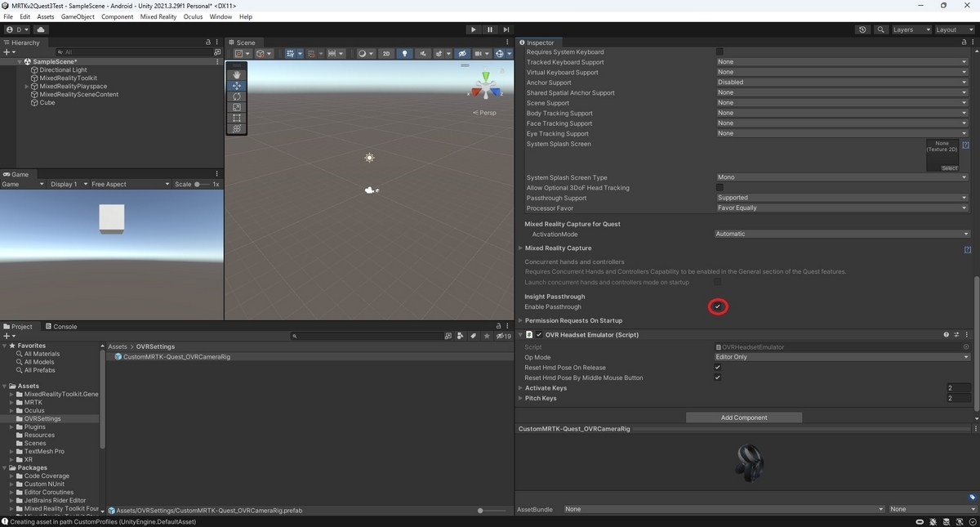Select the Hand view tool

click(x=237, y=74)
